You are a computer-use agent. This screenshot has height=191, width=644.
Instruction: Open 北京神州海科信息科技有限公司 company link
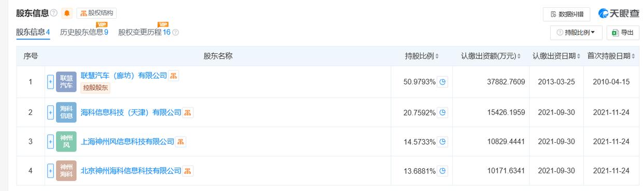(131, 171)
